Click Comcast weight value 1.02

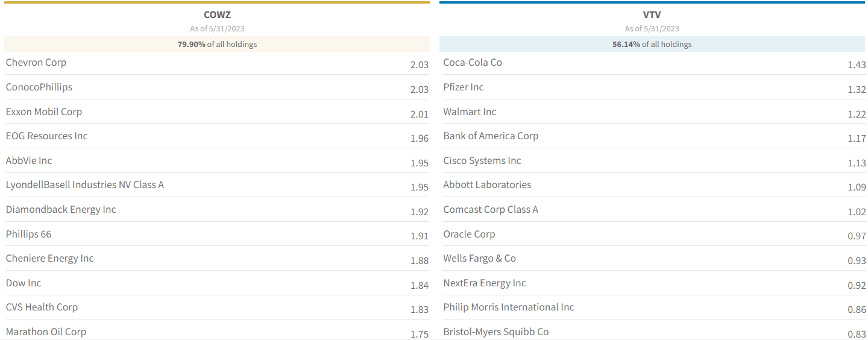pyautogui.click(x=857, y=212)
